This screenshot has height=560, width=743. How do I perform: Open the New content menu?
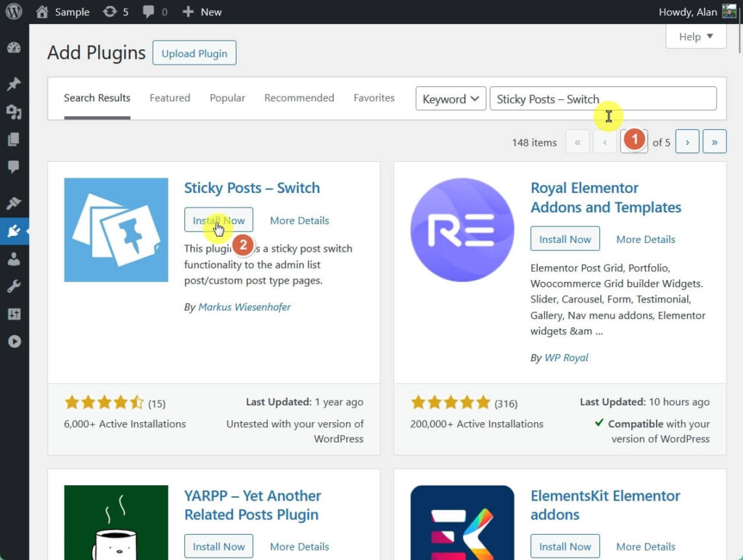(202, 12)
